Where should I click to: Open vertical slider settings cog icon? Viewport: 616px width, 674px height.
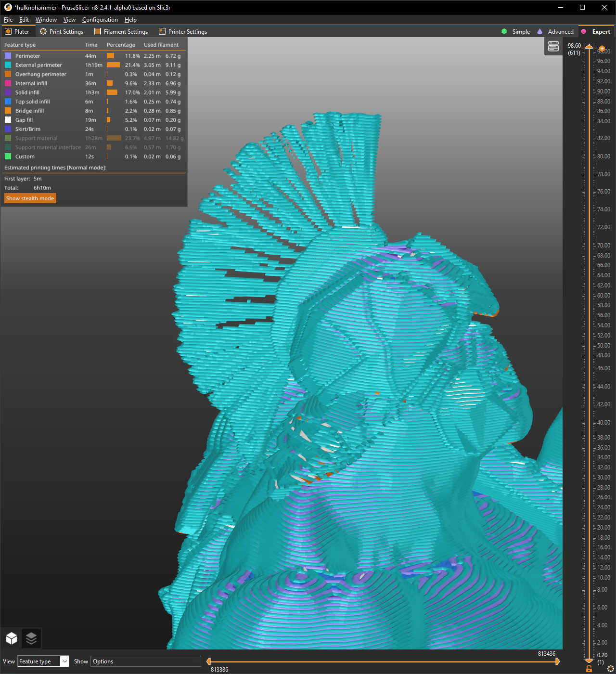[x=611, y=669]
